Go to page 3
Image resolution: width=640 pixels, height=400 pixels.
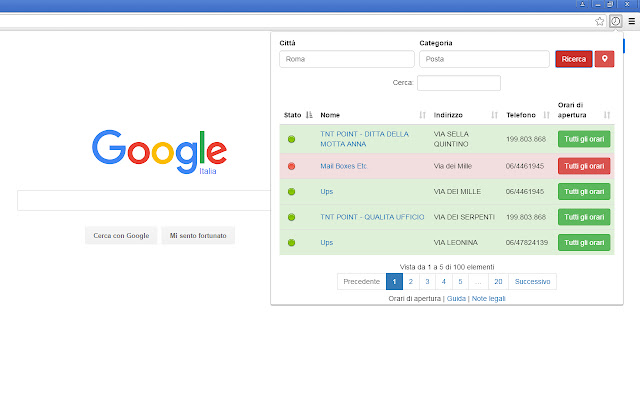[427, 282]
